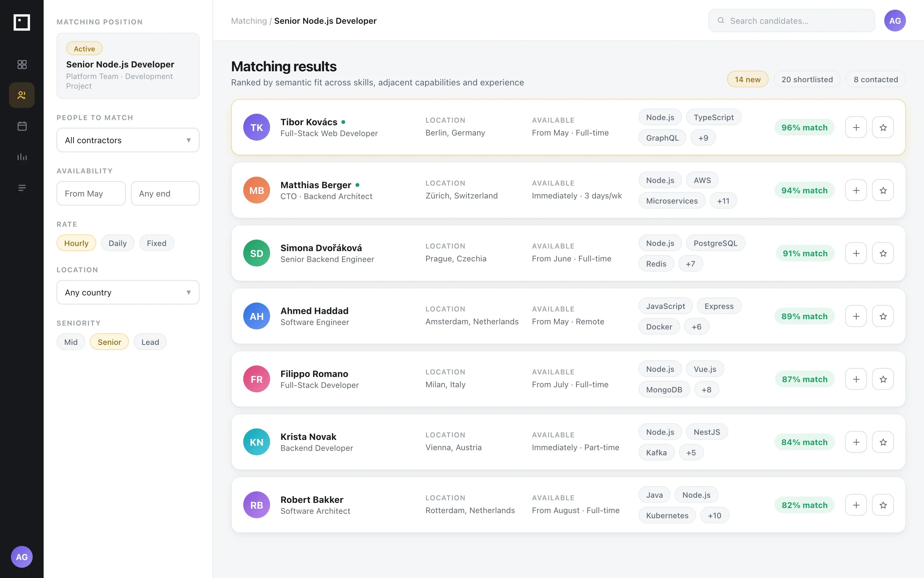Viewport: 924px width, 578px height.
Task: Star Krista Novak to shortlist
Action: [883, 442]
